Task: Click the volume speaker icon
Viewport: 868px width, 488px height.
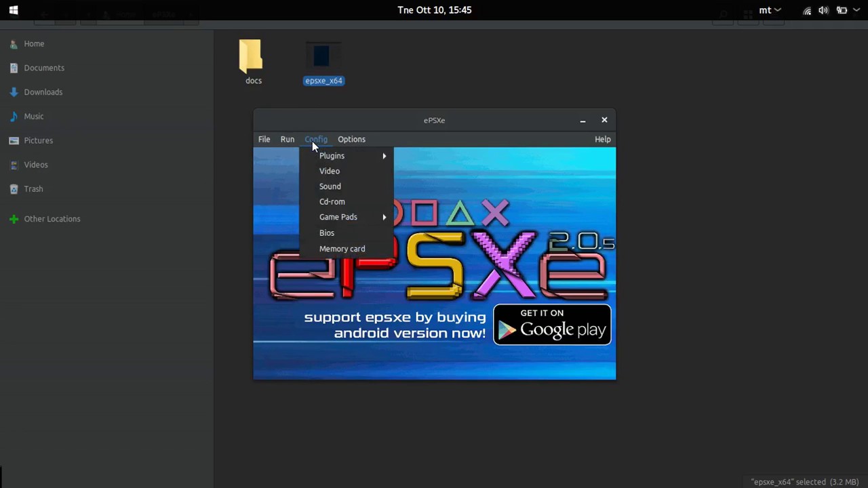Action: [823, 10]
